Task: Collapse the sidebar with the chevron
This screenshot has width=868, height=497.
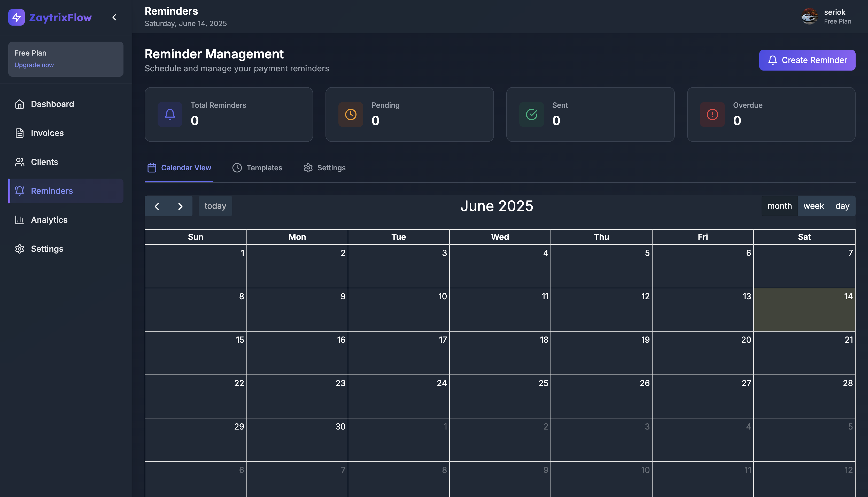Action: (x=114, y=17)
